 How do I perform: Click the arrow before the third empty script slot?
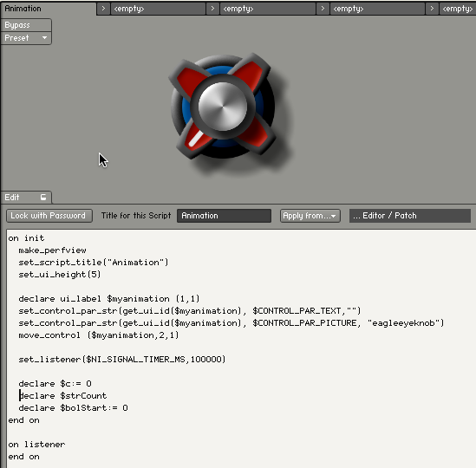323,9
